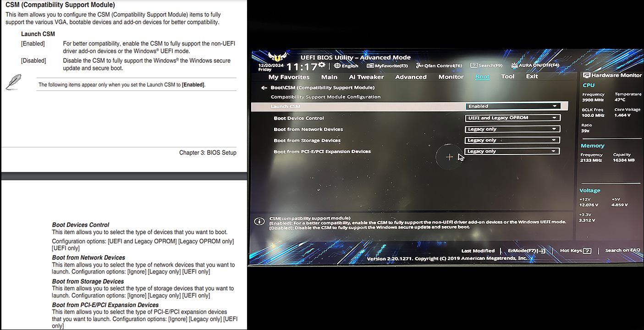This screenshot has width=644, height=330.
Task: Click the CPU ratio value 39x
Action: (585, 131)
